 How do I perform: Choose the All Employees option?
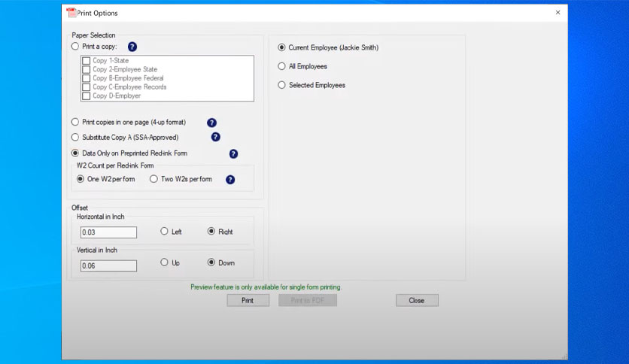click(x=281, y=66)
